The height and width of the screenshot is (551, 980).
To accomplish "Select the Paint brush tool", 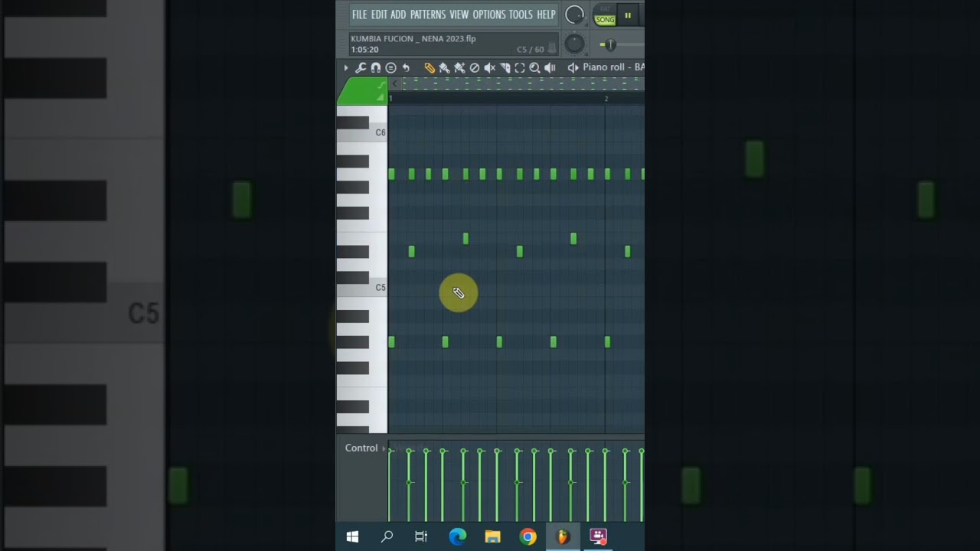I will [444, 68].
